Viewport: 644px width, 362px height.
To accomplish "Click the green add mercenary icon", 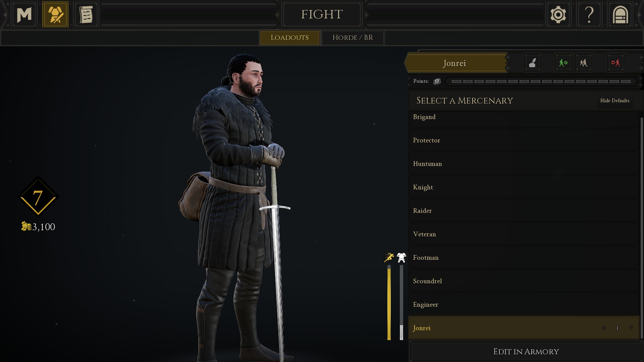I will [563, 63].
